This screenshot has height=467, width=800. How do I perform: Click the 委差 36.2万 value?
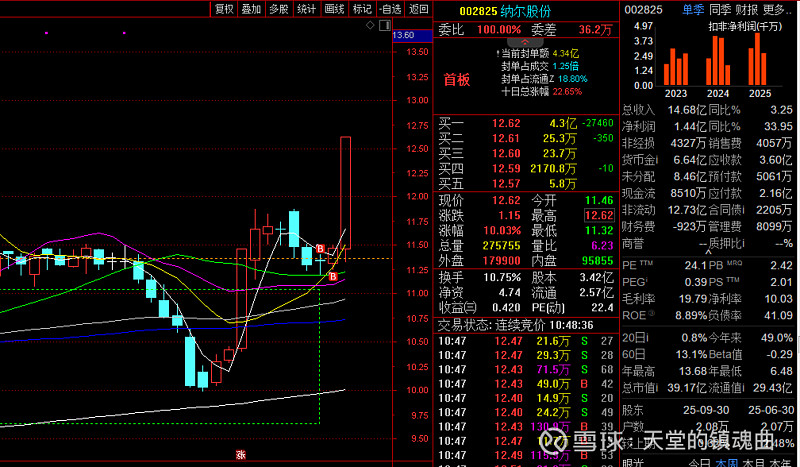pyautogui.click(x=595, y=30)
